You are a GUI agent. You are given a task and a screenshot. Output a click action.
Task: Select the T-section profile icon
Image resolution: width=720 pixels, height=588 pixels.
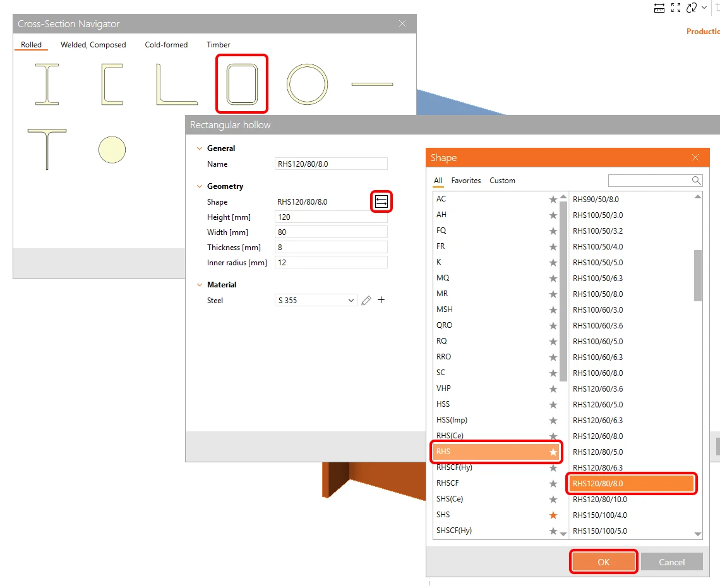coord(47,149)
